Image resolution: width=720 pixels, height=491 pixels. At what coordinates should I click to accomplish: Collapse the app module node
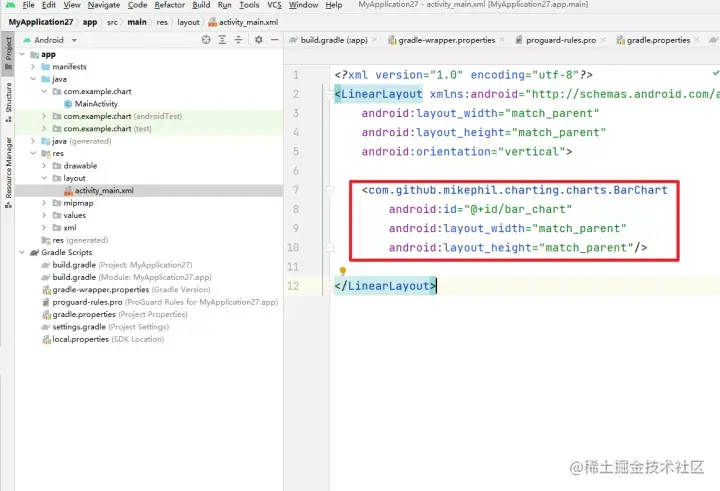point(22,54)
